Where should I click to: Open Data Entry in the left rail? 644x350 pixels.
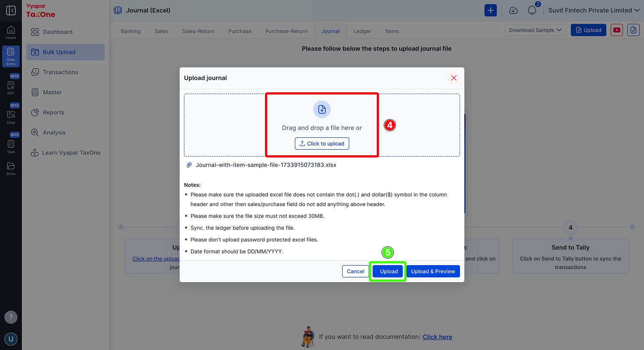point(11,56)
